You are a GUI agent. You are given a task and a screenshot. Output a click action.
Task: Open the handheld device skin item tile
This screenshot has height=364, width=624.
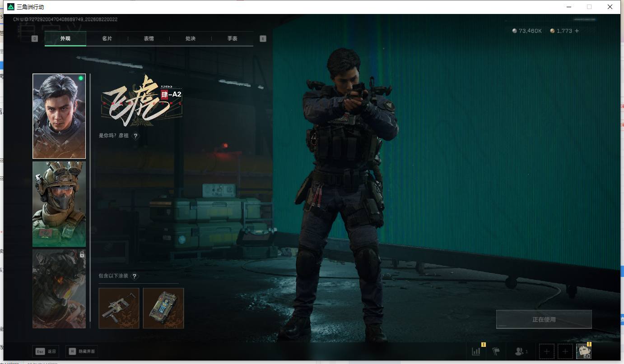163,308
